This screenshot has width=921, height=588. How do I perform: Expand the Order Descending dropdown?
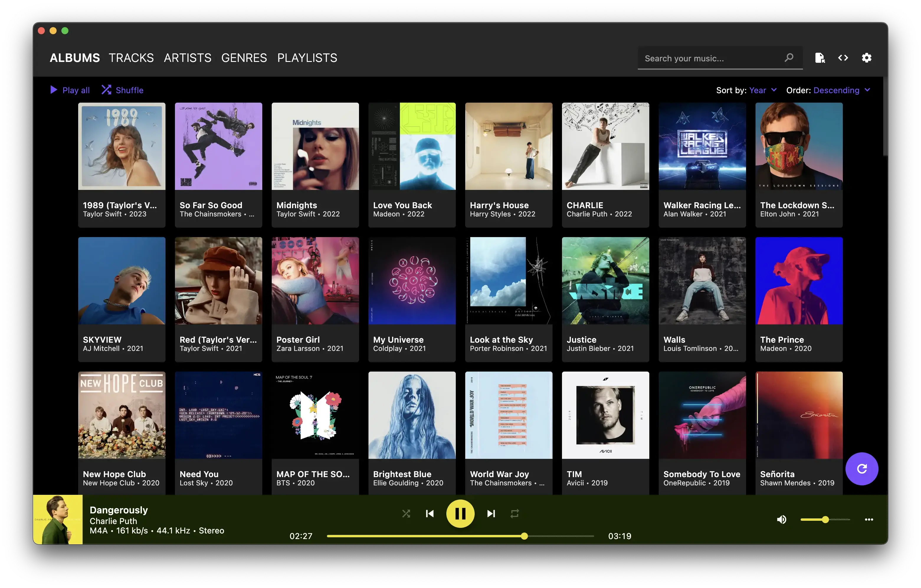coord(841,90)
